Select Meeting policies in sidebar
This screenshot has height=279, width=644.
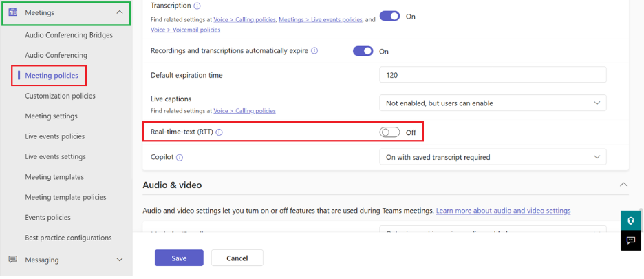point(52,75)
